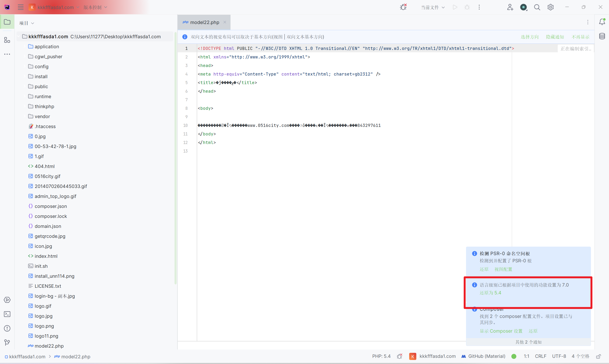This screenshot has height=364, width=609.
Task: Click 其他 2 个通知 link
Action: [x=528, y=342]
